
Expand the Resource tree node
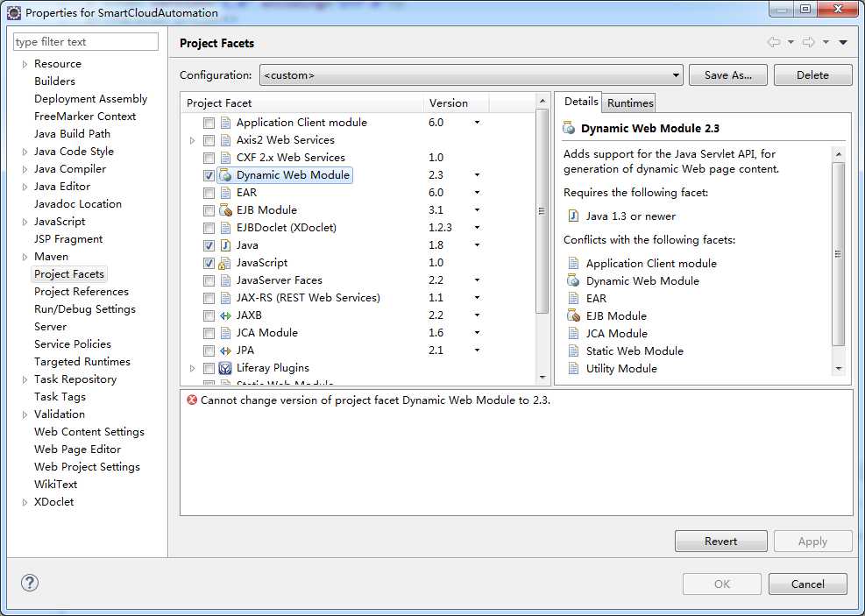point(25,65)
